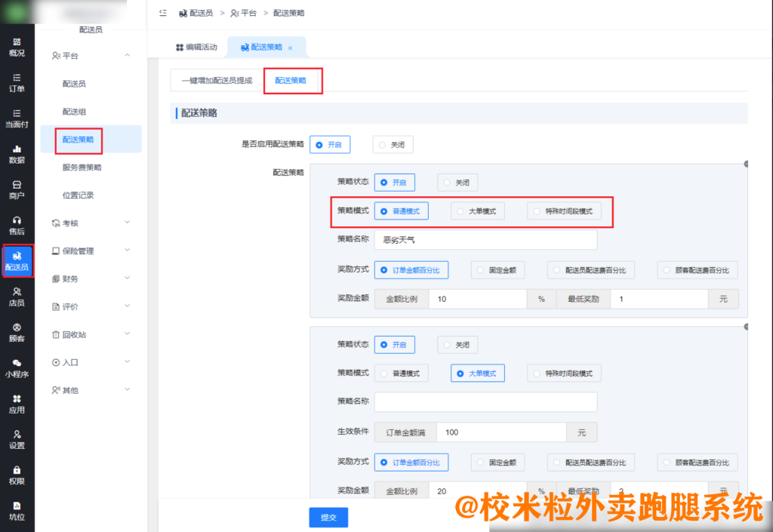Open 服务费策略 in the side menu

click(x=82, y=168)
